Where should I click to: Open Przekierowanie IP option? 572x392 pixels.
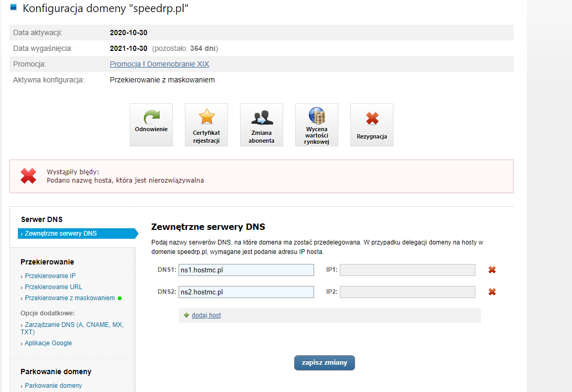coord(50,276)
